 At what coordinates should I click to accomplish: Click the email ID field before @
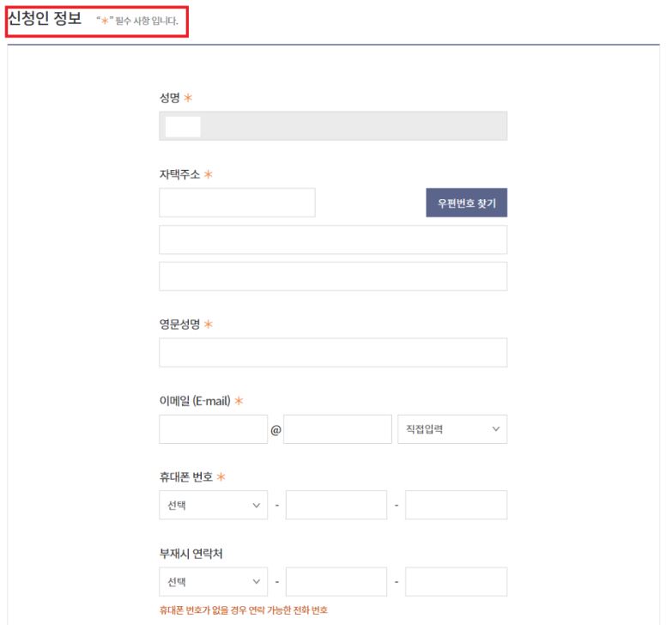[213, 429]
